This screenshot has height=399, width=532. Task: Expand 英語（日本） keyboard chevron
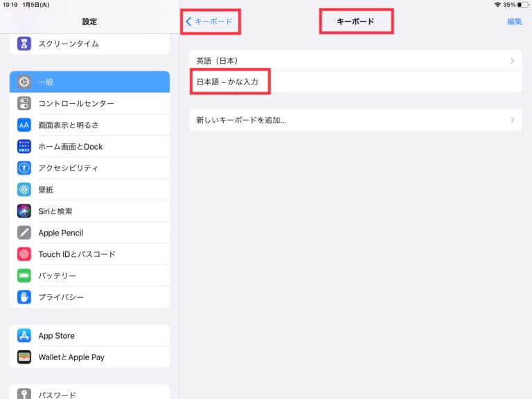[512, 61]
